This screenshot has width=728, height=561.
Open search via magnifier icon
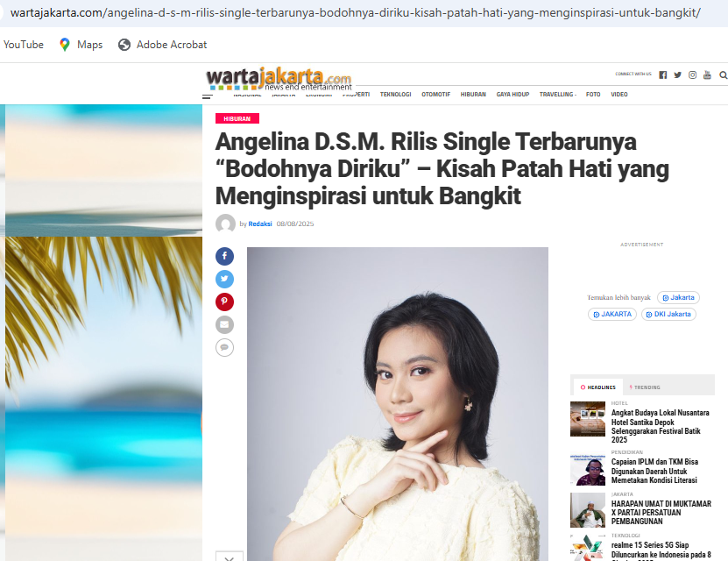(723, 75)
